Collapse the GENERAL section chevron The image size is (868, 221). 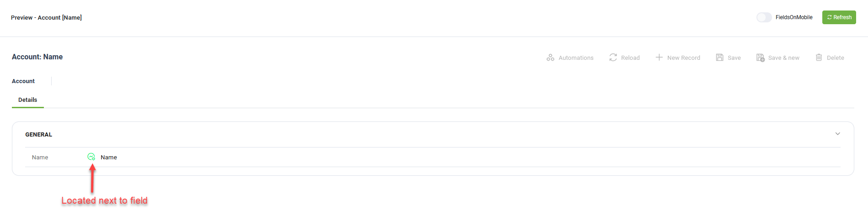[838, 134]
